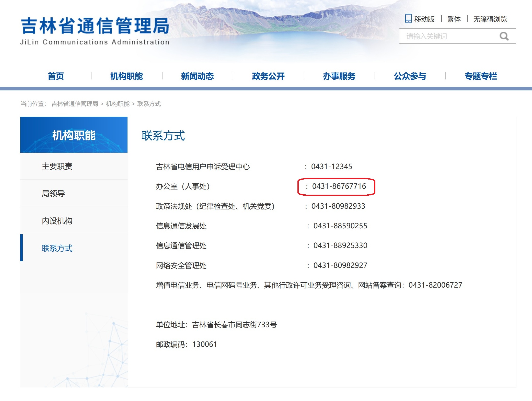Switch to Traditional Chinese (繁体)
Image resolution: width=532 pixels, height=401 pixels.
point(454,19)
